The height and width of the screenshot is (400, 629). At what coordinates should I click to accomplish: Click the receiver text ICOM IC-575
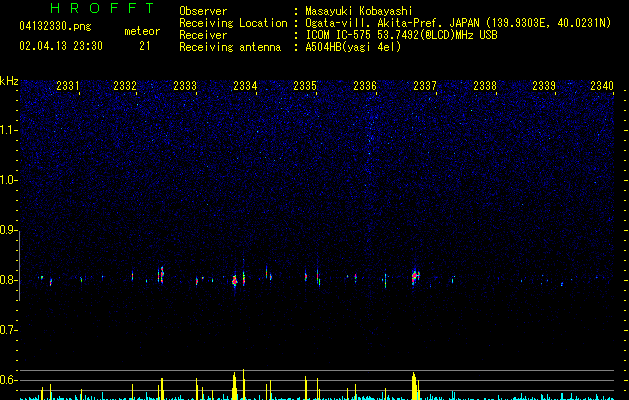(338, 35)
